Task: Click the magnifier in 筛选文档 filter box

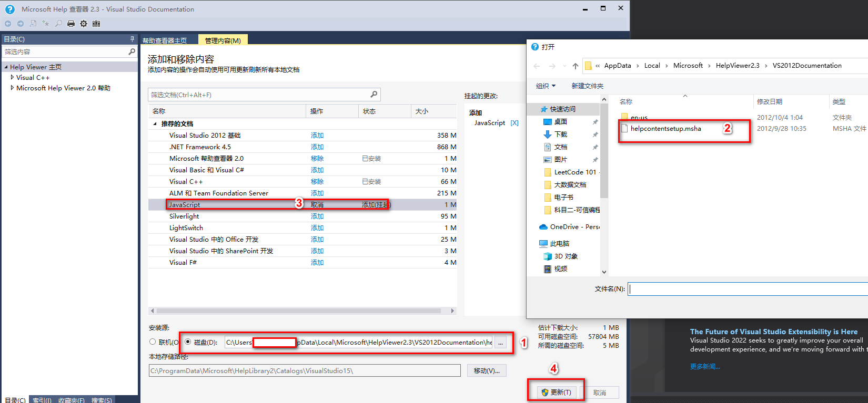Action: 374,95
